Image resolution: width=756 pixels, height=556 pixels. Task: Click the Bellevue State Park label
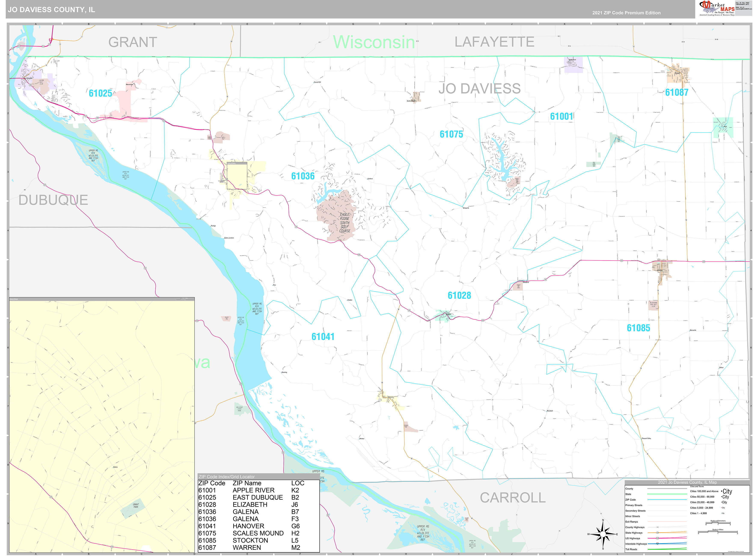point(239,409)
